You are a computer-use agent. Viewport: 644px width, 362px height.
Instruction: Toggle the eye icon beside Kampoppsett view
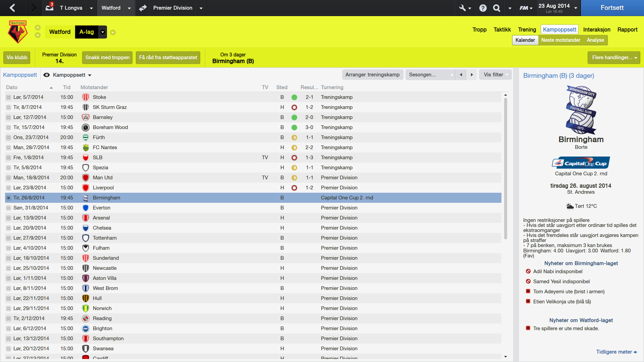47,75
